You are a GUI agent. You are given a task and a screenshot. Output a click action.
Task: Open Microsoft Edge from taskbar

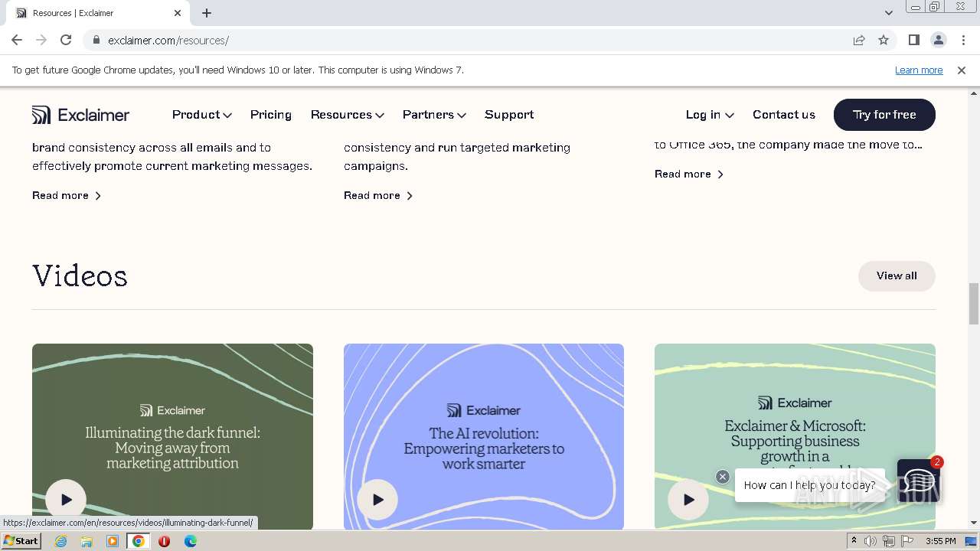(x=190, y=541)
